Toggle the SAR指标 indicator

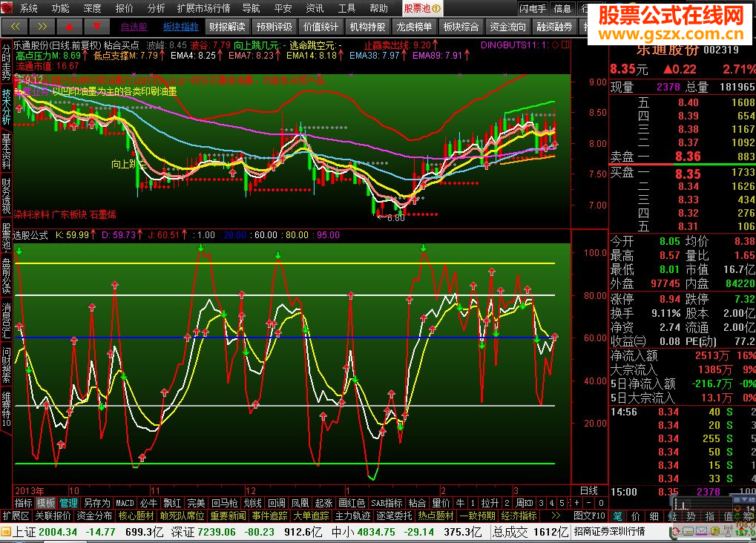coord(387,503)
